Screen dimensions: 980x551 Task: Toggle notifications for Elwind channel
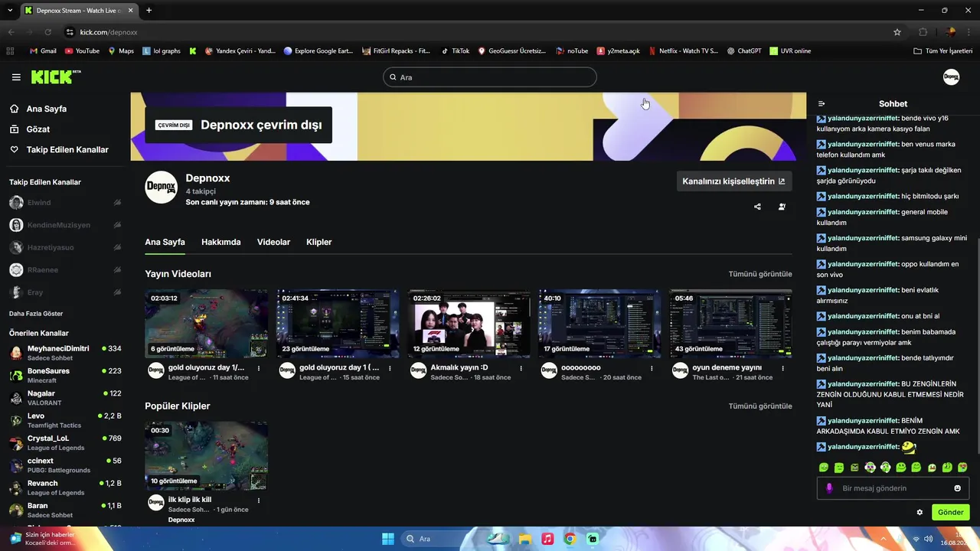[x=117, y=203]
